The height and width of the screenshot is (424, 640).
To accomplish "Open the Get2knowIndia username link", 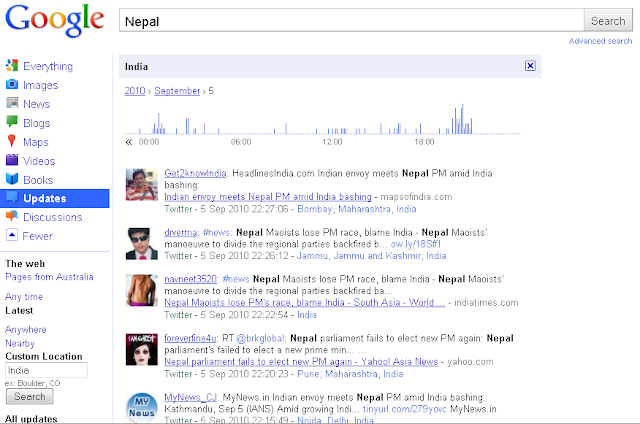I will click(195, 173).
